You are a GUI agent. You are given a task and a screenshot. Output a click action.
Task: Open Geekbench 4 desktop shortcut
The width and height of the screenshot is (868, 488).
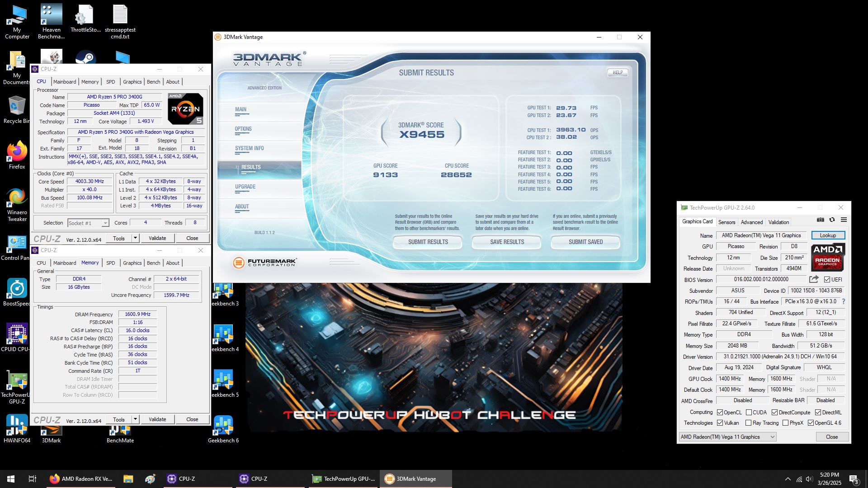(223, 338)
